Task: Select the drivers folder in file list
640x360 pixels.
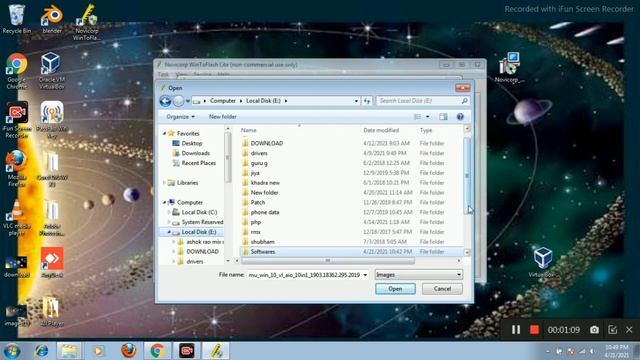Action: 259,153
